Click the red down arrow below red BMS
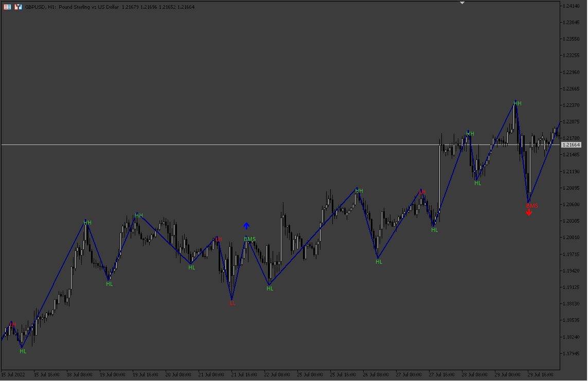 529,212
